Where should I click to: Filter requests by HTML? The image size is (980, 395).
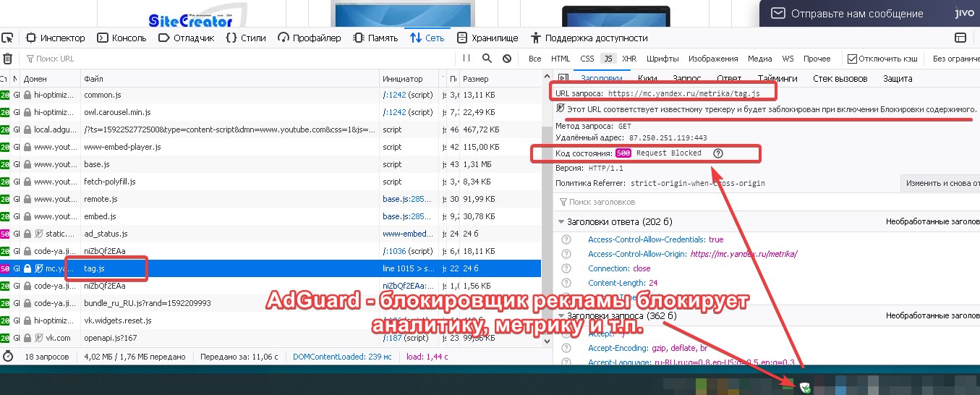coord(561,59)
